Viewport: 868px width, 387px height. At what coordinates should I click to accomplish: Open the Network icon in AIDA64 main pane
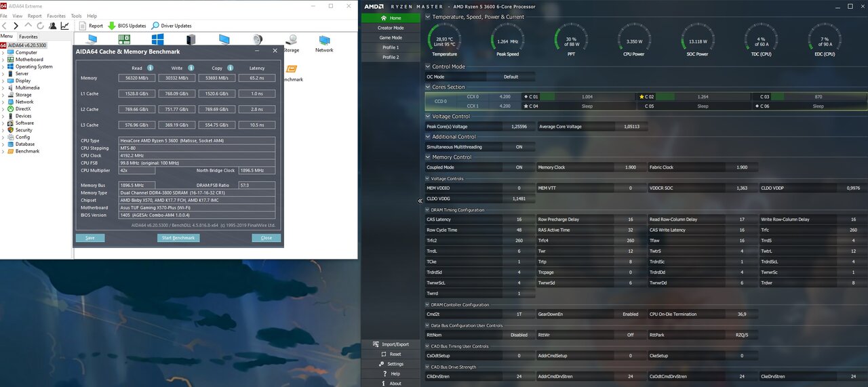(324, 43)
